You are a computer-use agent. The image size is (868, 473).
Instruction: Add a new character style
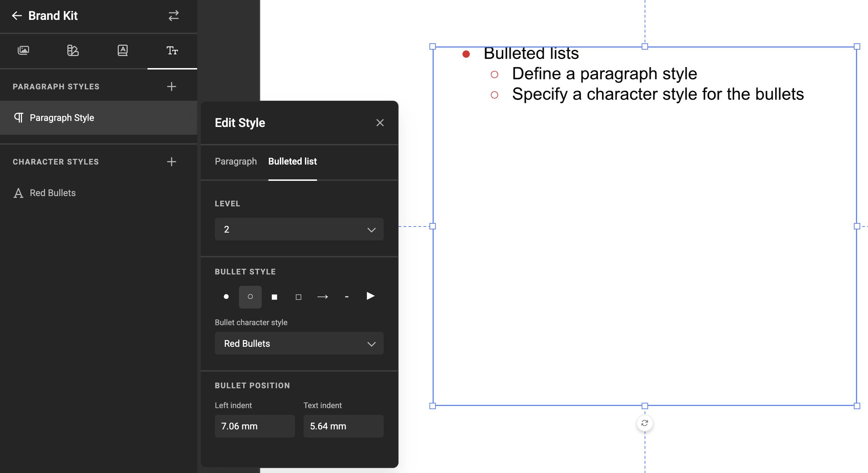click(171, 162)
